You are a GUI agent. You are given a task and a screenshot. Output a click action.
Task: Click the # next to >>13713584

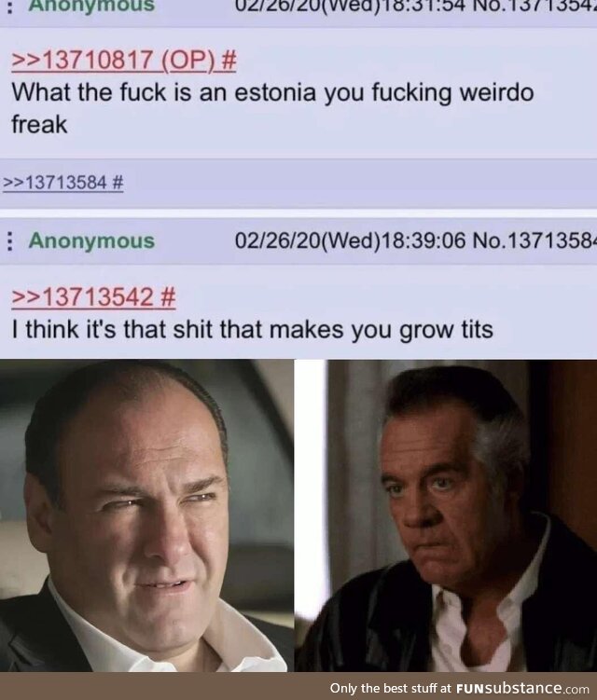pos(118,182)
